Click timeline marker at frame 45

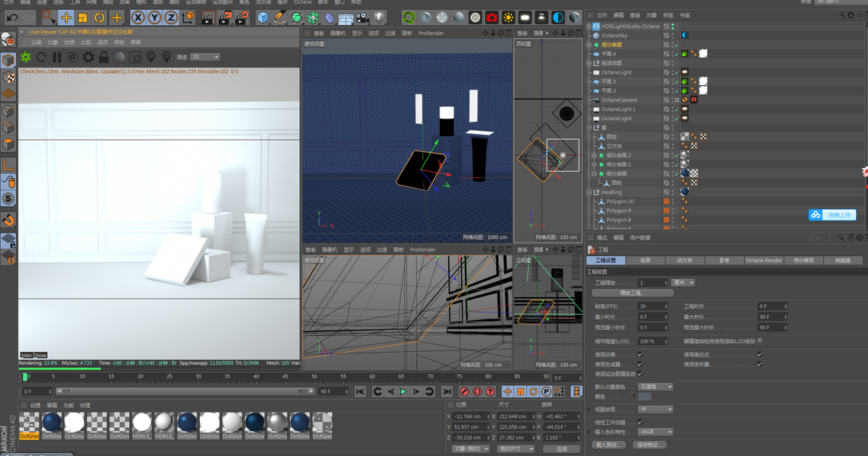click(x=285, y=377)
